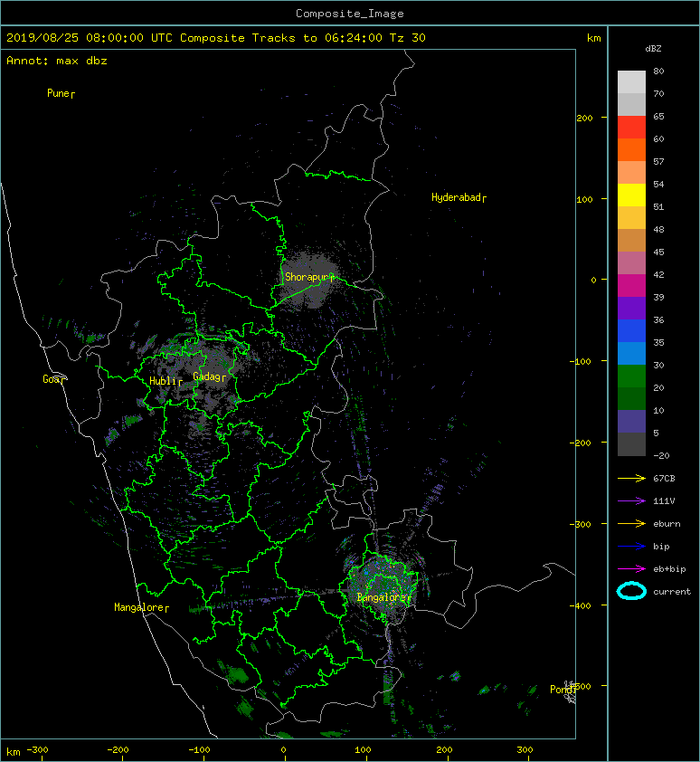Select the Pondi city label
This screenshot has width=700, height=762.
(x=563, y=690)
